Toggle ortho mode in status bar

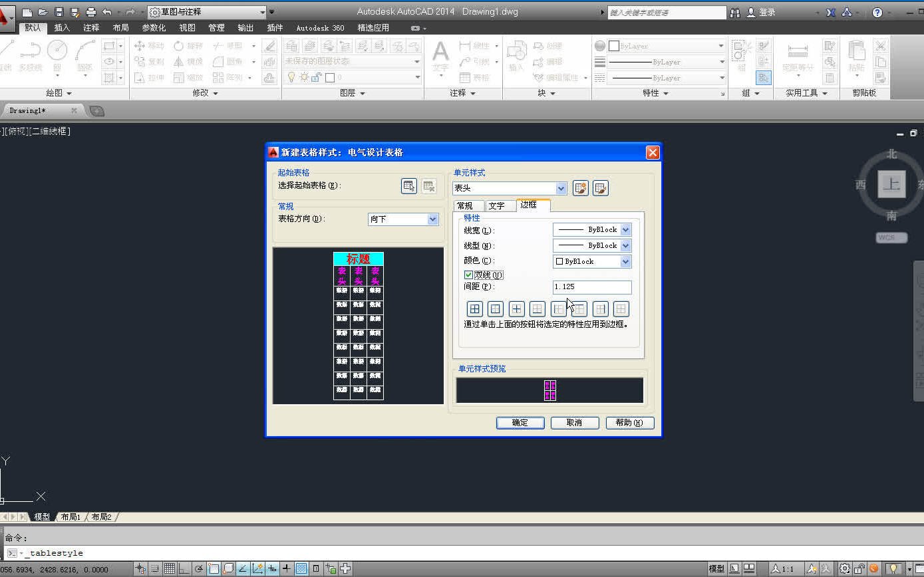pyautogui.click(x=184, y=569)
